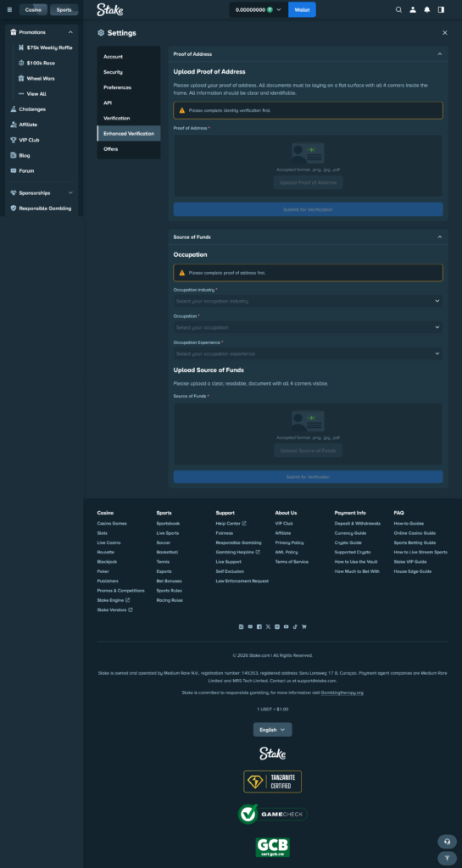This screenshot has height=868, width=462.
Task: Click the Promotions gift icon
Action: pyautogui.click(x=14, y=32)
